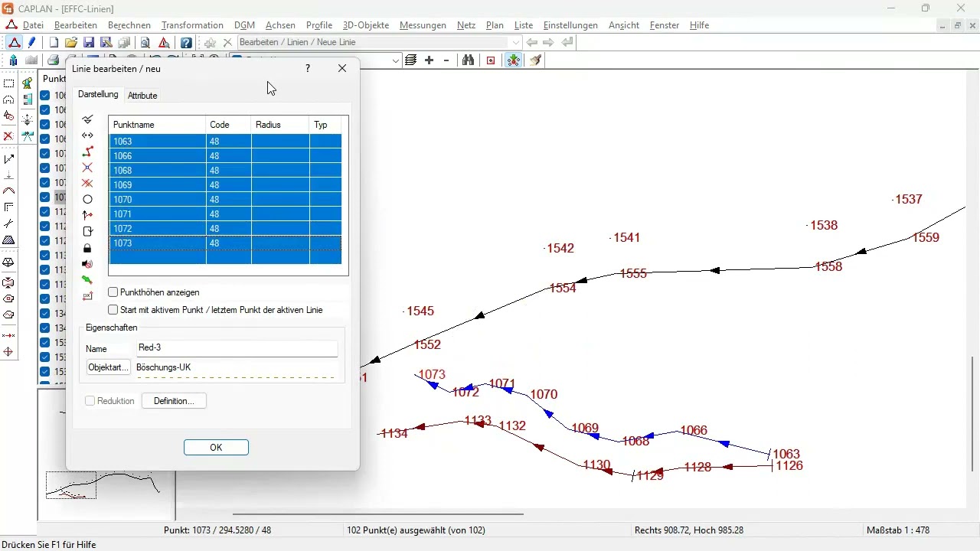
Task: Open the DGM menu
Action: point(244,25)
